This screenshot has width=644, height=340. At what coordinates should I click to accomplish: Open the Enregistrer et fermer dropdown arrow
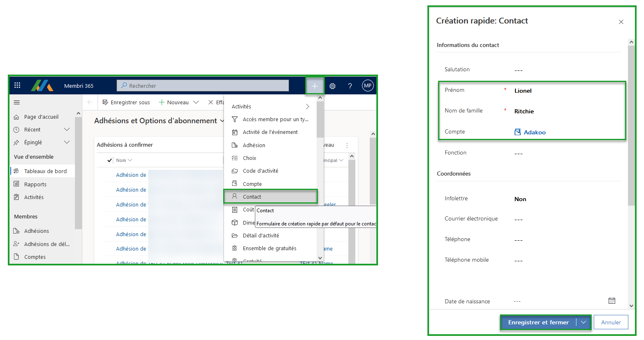[583, 322]
